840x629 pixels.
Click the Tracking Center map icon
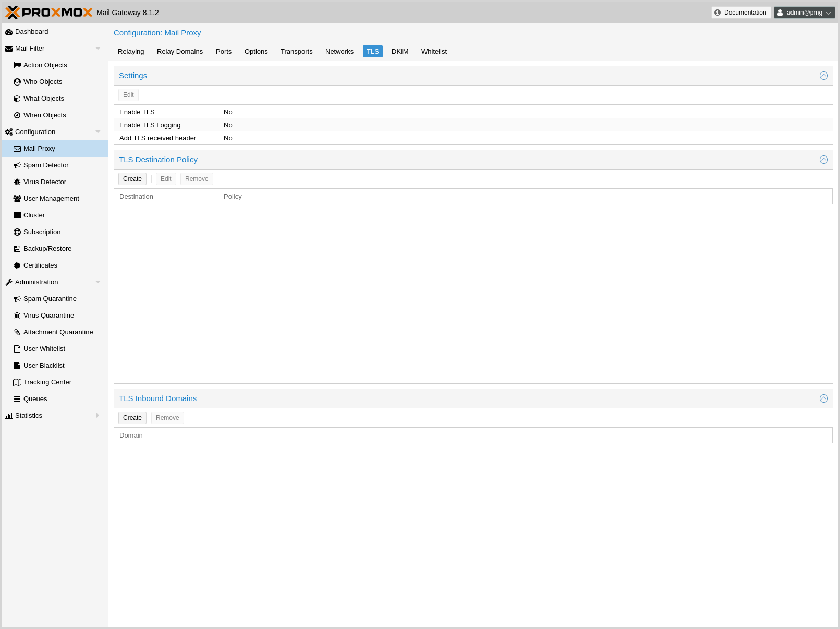point(17,382)
